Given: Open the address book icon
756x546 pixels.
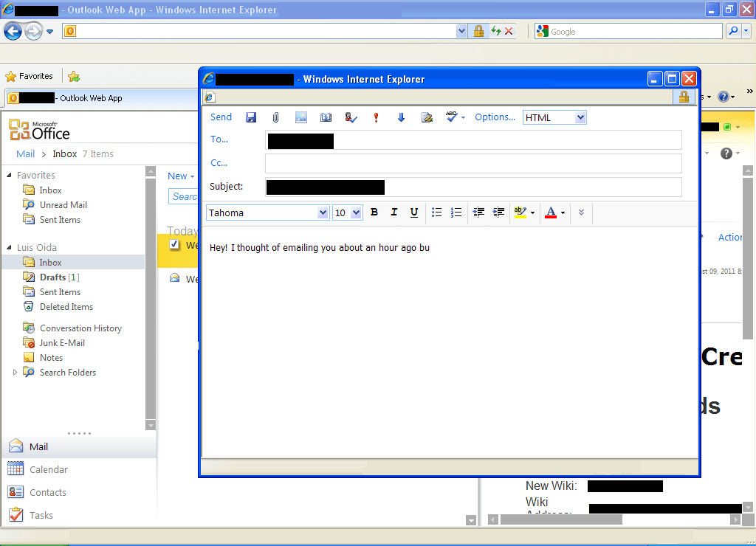Looking at the screenshot, I should coord(326,117).
